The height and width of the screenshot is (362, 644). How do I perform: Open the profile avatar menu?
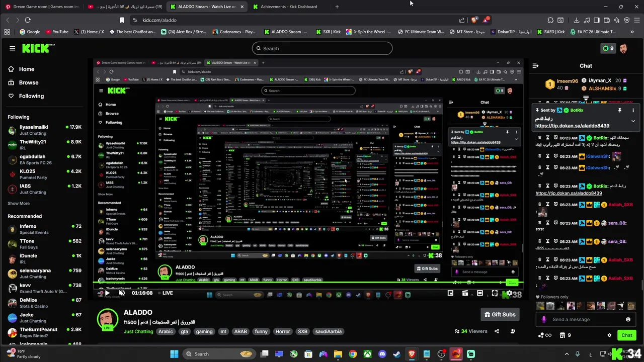click(623, 48)
